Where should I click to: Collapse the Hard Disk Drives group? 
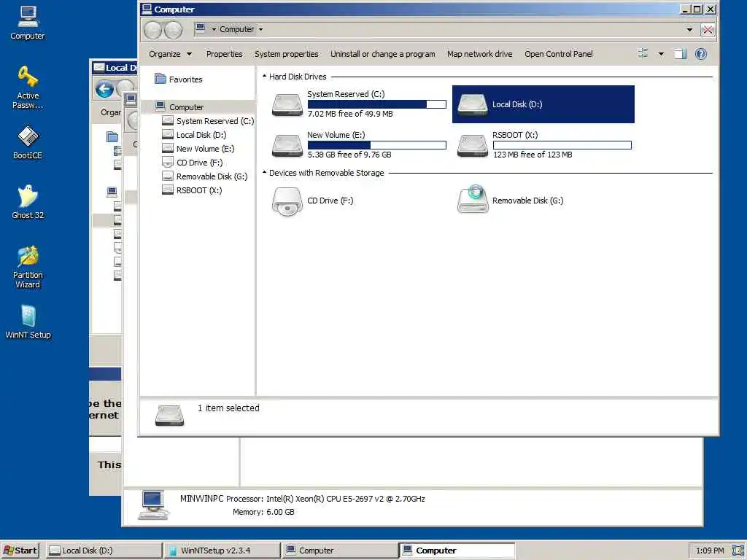(x=264, y=76)
